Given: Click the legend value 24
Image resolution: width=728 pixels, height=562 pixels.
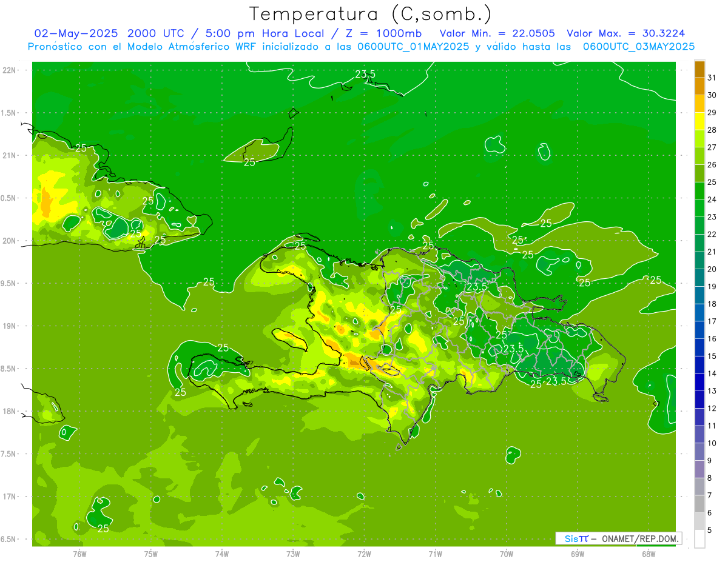Looking at the screenshot, I should [712, 199].
